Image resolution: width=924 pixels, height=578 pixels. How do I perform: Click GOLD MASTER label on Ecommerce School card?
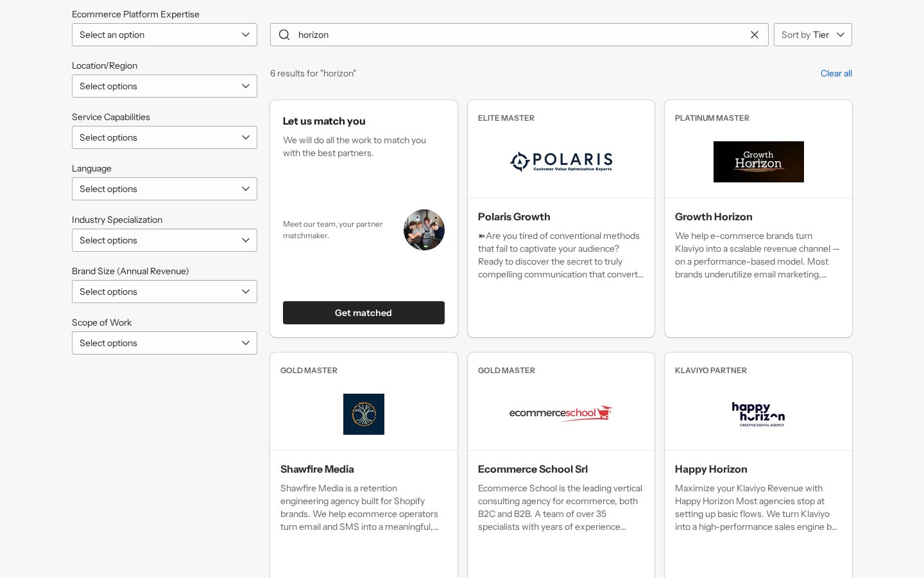click(x=506, y=371)
